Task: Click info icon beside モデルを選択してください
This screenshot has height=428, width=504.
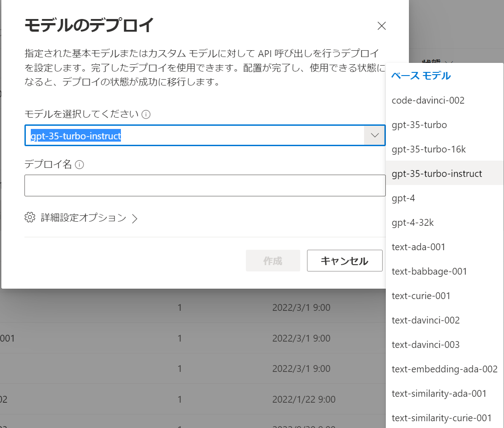Action: 146,114
